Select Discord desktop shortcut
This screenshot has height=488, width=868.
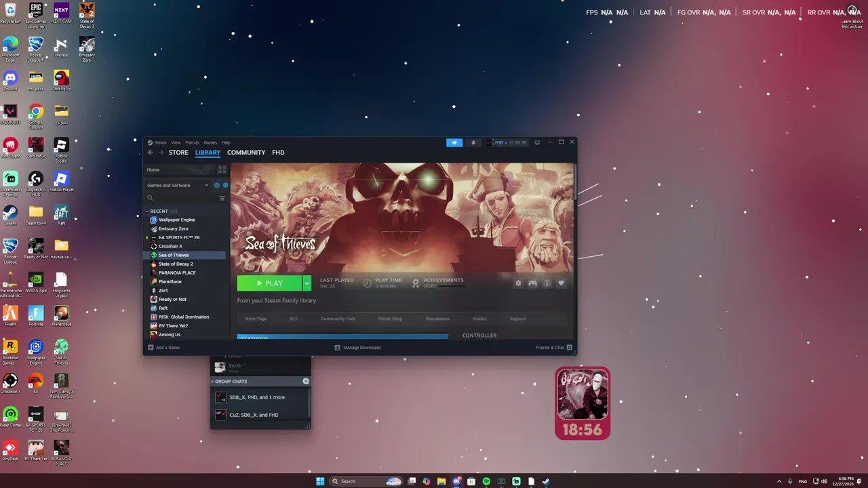point(10,81)
